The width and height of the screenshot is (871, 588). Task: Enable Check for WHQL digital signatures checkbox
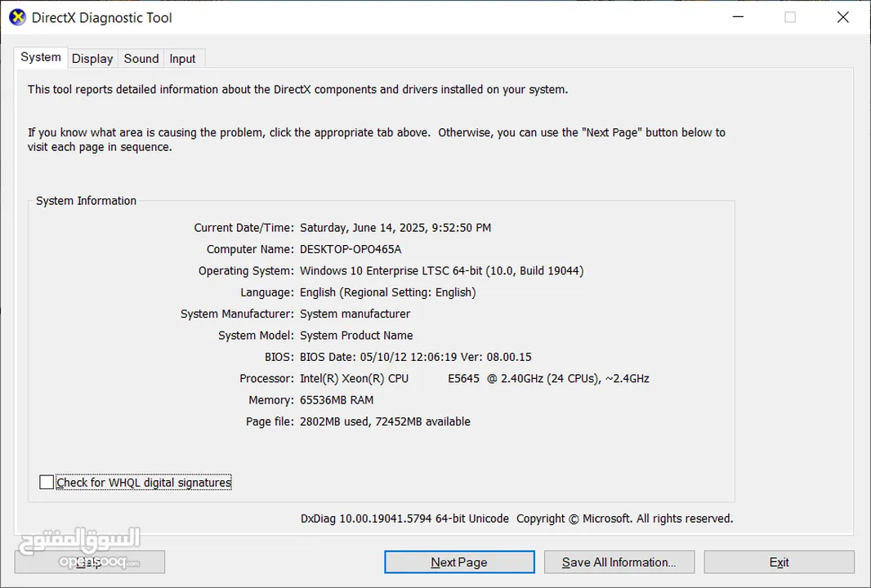pos(47,483)
